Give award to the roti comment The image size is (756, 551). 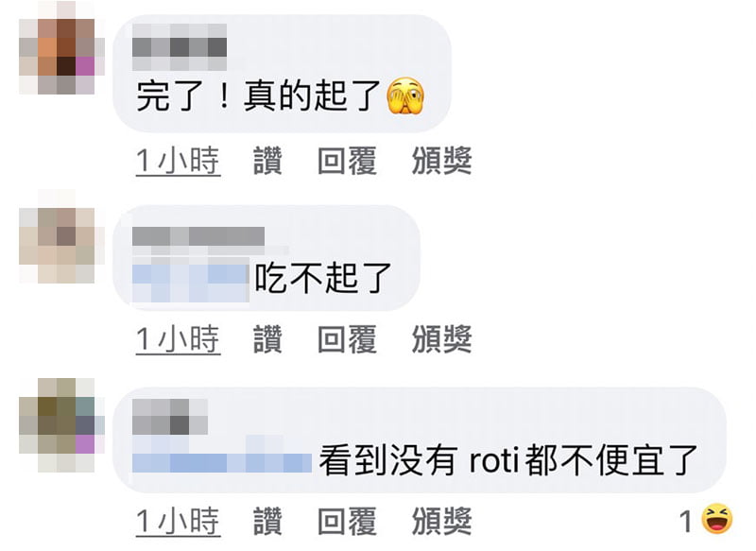click(441, 521)
